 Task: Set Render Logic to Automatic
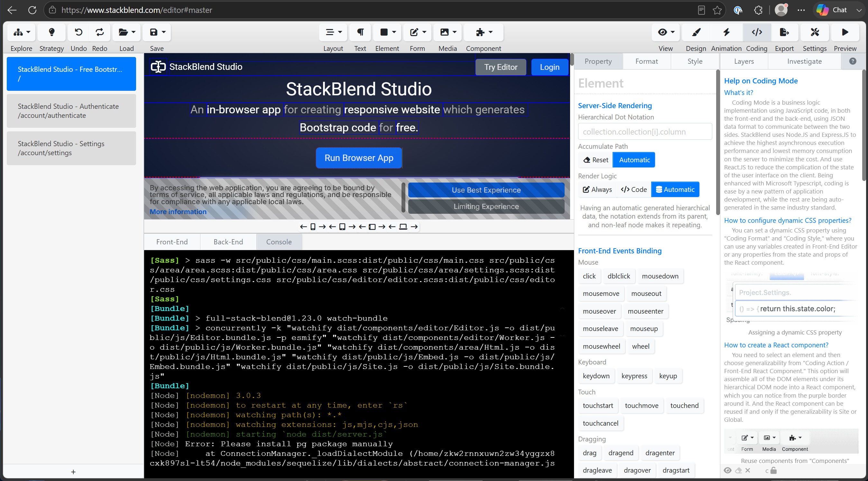[675, 190]
